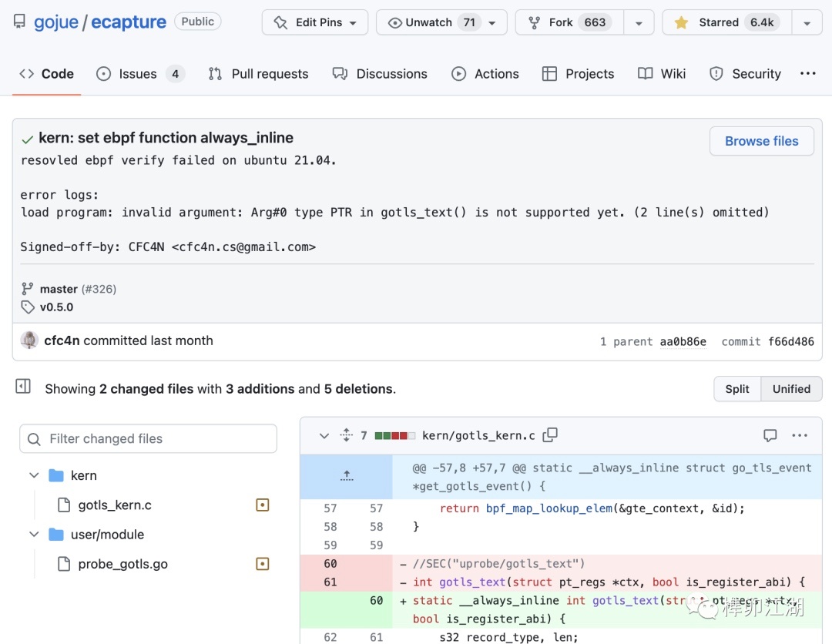The width and height of the screenshot is (832, 644).
Task: Click the Edit Pins button
Action: click(314, 22)
